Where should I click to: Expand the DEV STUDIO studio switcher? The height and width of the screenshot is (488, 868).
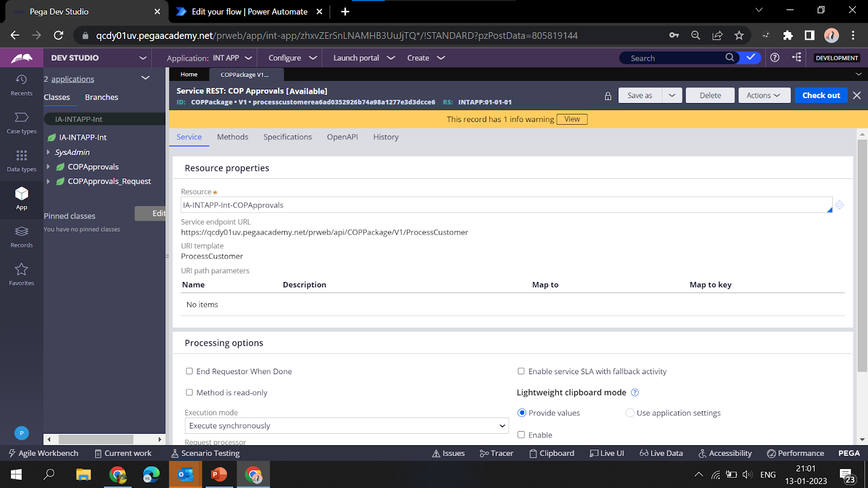pos(143,57)
